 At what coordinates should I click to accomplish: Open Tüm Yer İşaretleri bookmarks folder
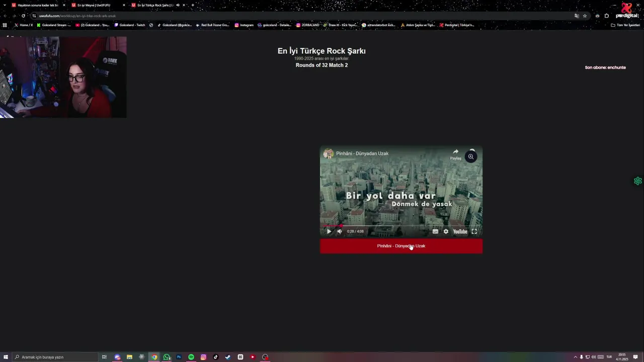click(x=625, y=25)
